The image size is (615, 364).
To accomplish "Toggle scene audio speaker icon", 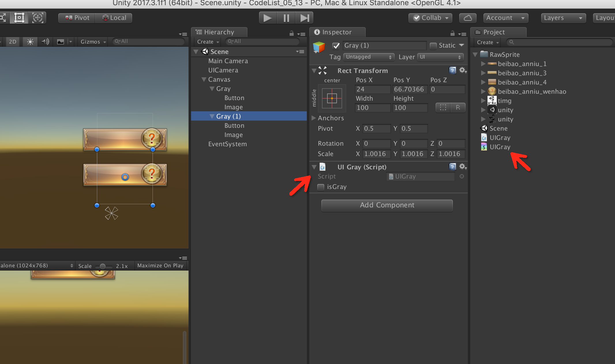I will pyautogui.click(x=45, y=42).
